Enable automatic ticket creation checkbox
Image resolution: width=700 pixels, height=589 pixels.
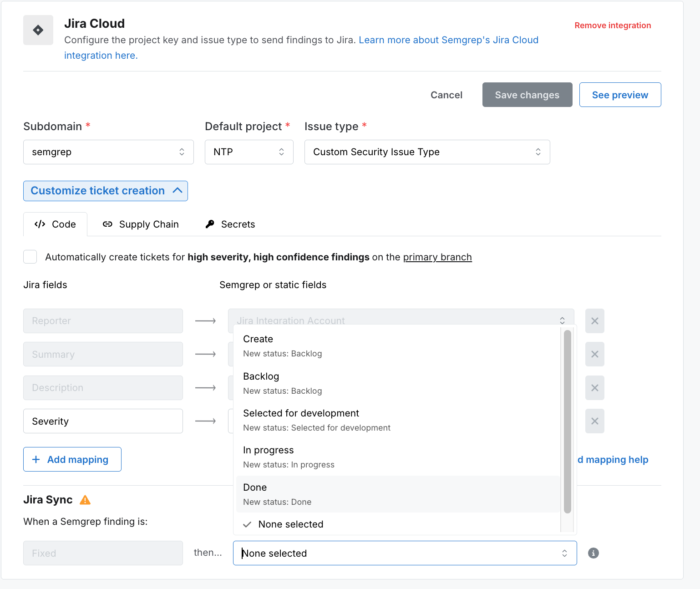coord(30,257)
